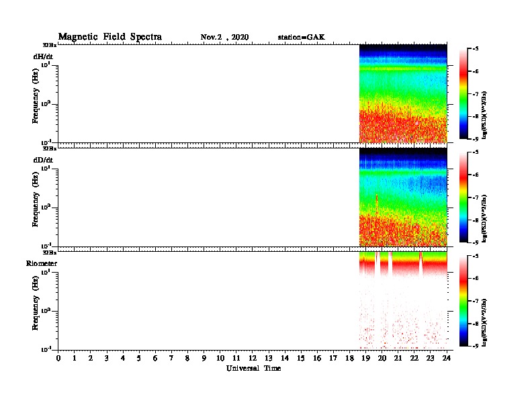Viewport: 532px width, 411px height.
Task: Click the Riometer panel color bar
Action: [463, 301]
